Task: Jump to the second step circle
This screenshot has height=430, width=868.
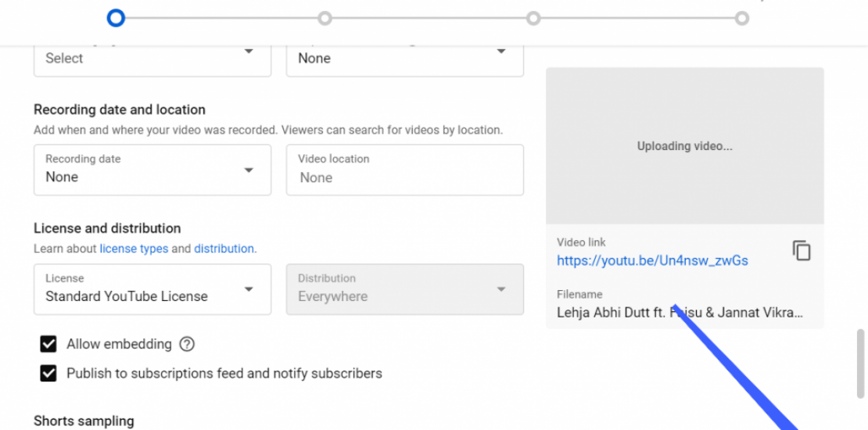Action: [325, 18]
